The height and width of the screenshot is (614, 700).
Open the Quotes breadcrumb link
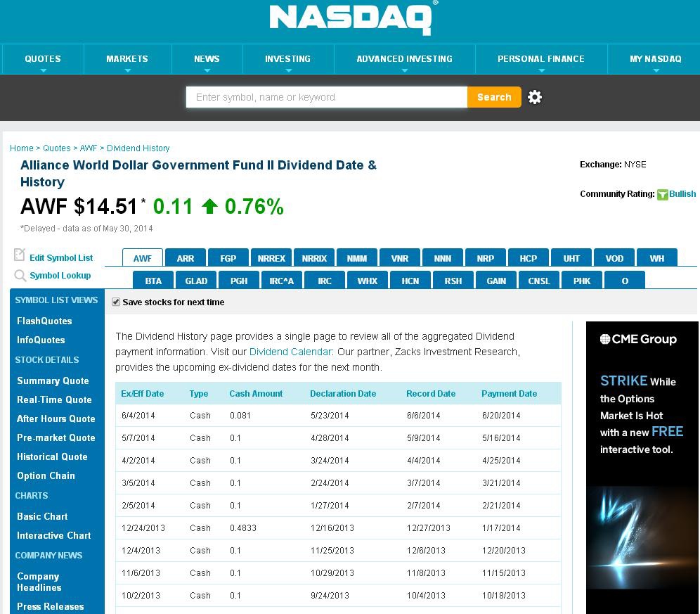click(57, 148)
